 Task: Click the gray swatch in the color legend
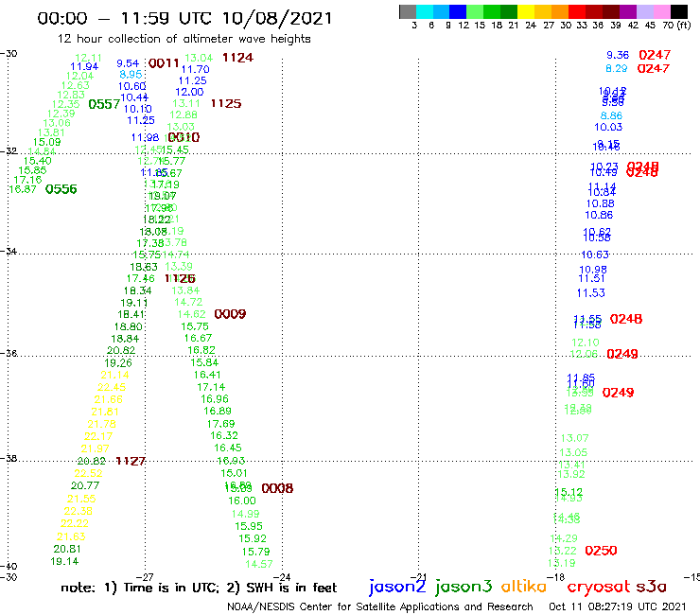click(408, 11)
